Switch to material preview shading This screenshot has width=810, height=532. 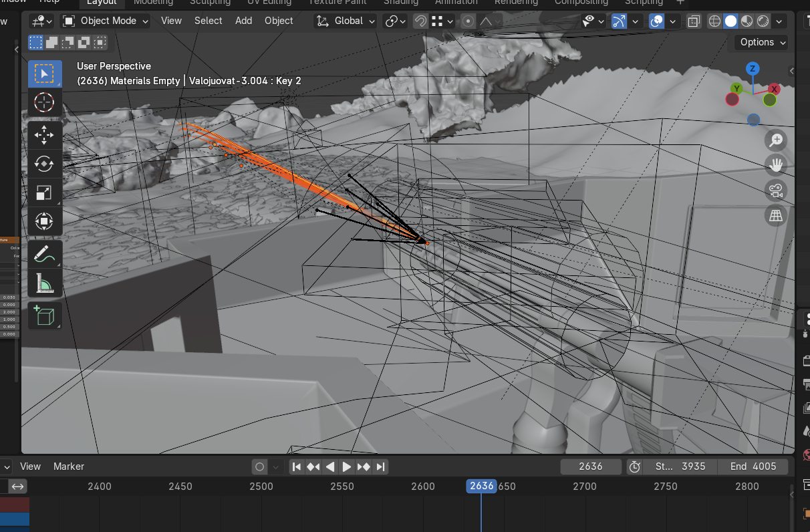747,21
